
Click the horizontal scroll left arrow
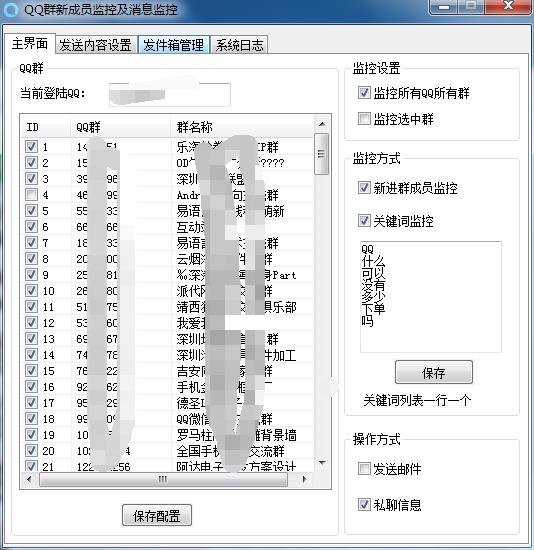pyautogui.click(x=29, y=479)
